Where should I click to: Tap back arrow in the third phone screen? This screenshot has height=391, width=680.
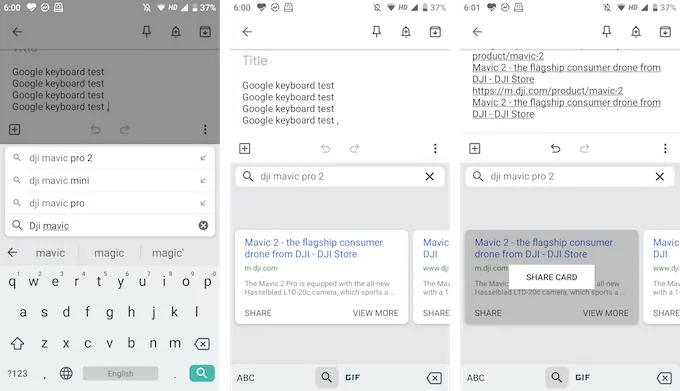(477, 32)
